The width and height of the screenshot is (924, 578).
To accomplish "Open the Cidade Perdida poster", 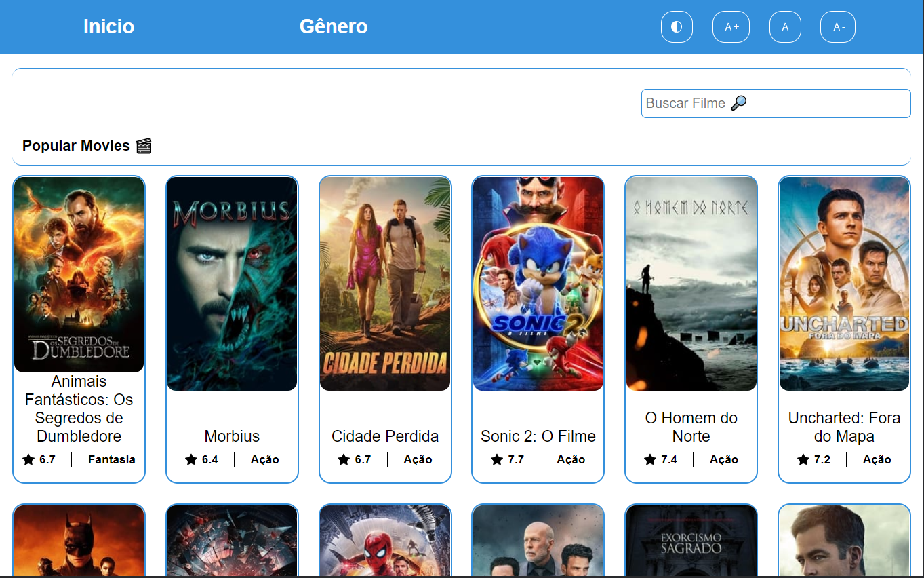I will click(385, 284).
